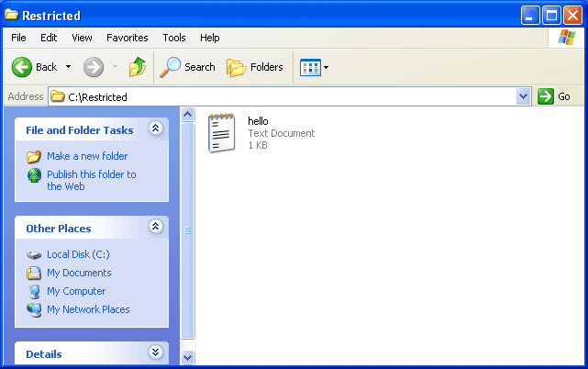Viewport: 588px width, 369px height.
Task: Click the Windows flag logo
Action: 566,38
